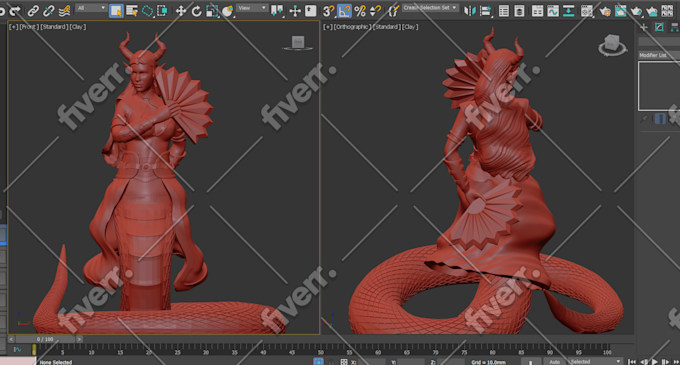Open the reference coordinate 'View' dropdown
This screenshot has height=365, width=680.
point(252,8)
